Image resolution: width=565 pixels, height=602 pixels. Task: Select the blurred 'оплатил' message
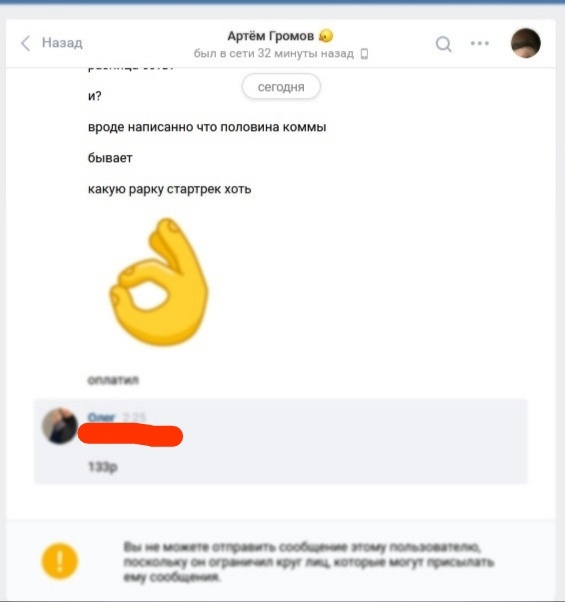click(113, 380)
